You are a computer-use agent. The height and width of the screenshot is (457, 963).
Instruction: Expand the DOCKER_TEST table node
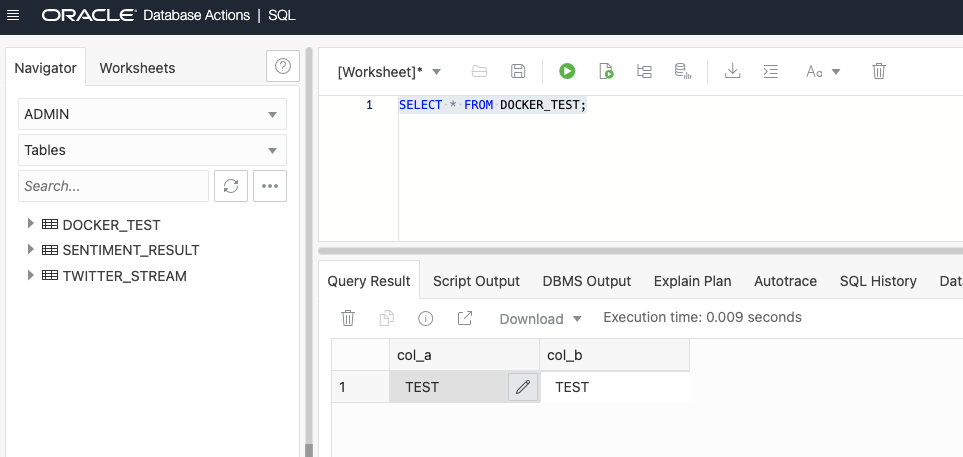(31, 224)
